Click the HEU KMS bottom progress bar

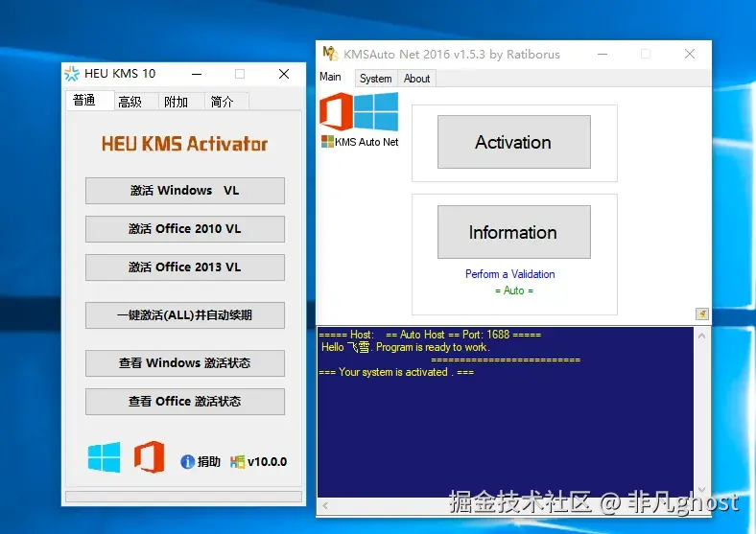pyautogui.click(x=183, y=497)
